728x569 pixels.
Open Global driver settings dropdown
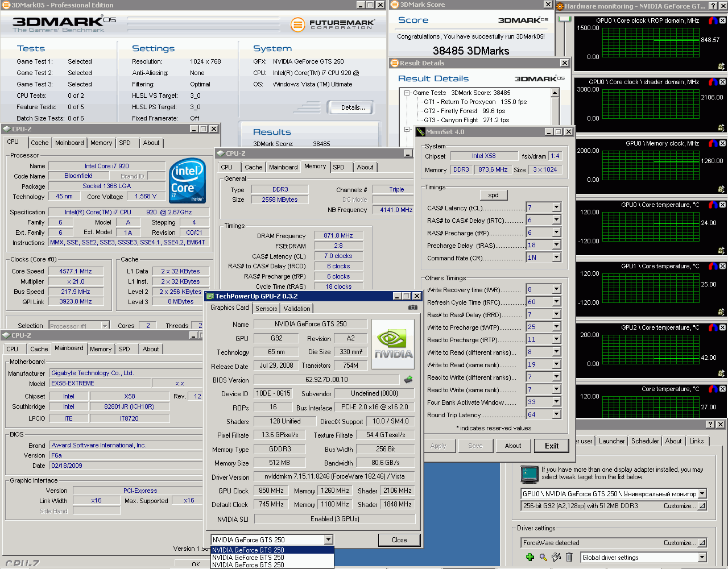[702, 557]
